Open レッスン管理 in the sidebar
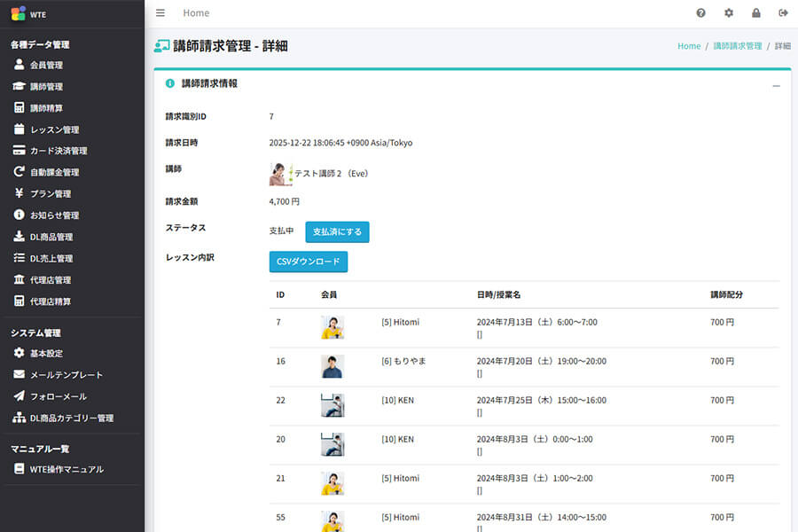The height and width of the screenshot is (532, 798). 54,129
